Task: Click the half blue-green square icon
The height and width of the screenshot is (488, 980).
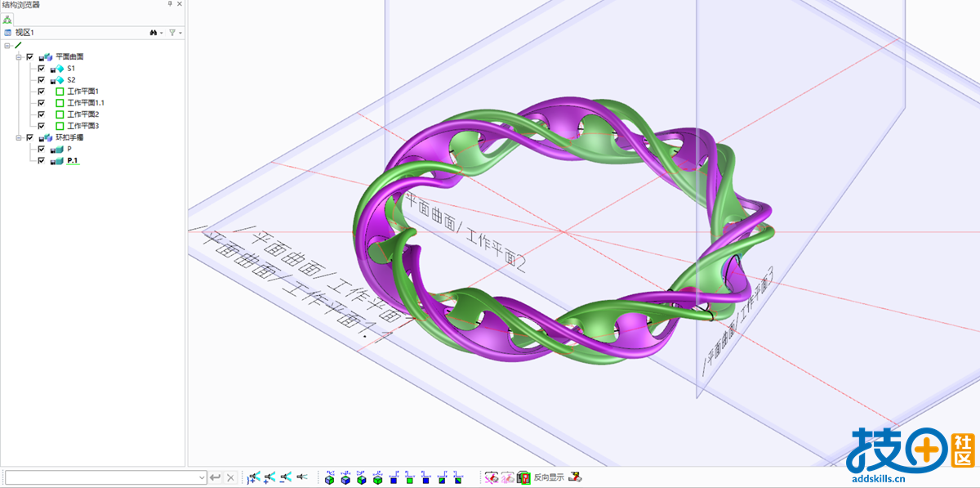Action: tap(442, 477)
